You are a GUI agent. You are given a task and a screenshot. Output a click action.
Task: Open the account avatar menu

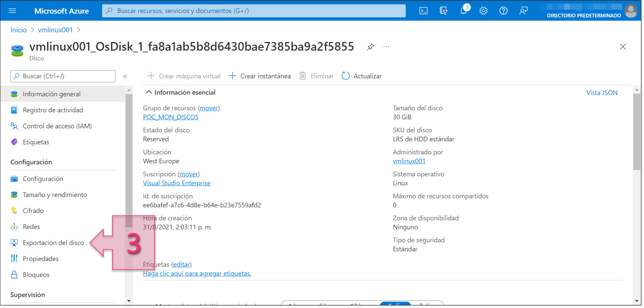coord(631,10)
